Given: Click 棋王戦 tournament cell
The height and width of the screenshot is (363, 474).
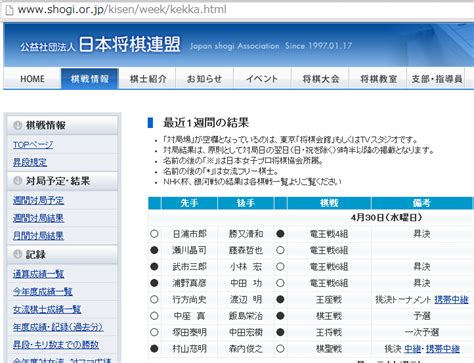Looking at the screenshot, I should [329, 316].
